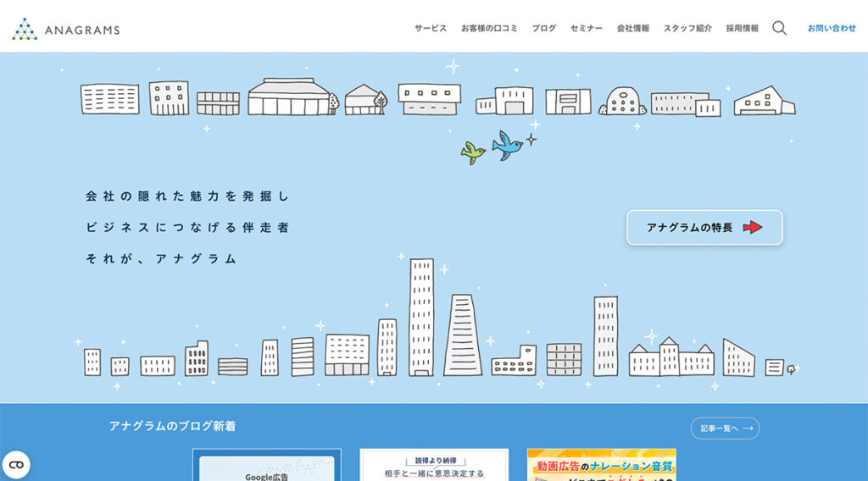Open the search magnifier icon

780,28
